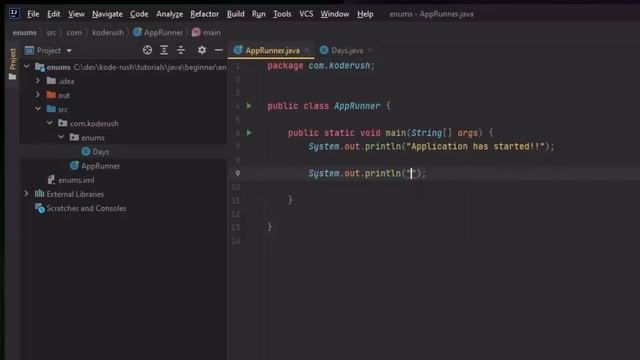Click the IntelliJ IDEA logo icon
Screen dimensions: 640x360
pos(14,13)
